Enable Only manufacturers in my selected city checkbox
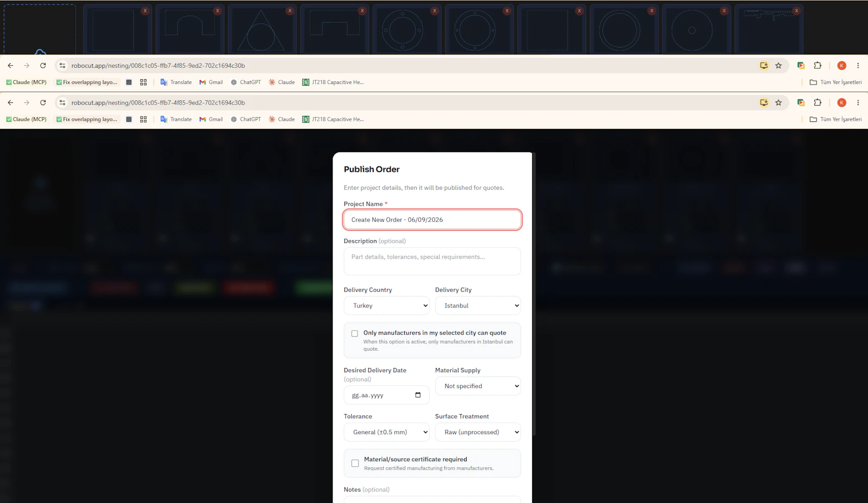Viewport: 868px width, 503px height. coord(355,333)
